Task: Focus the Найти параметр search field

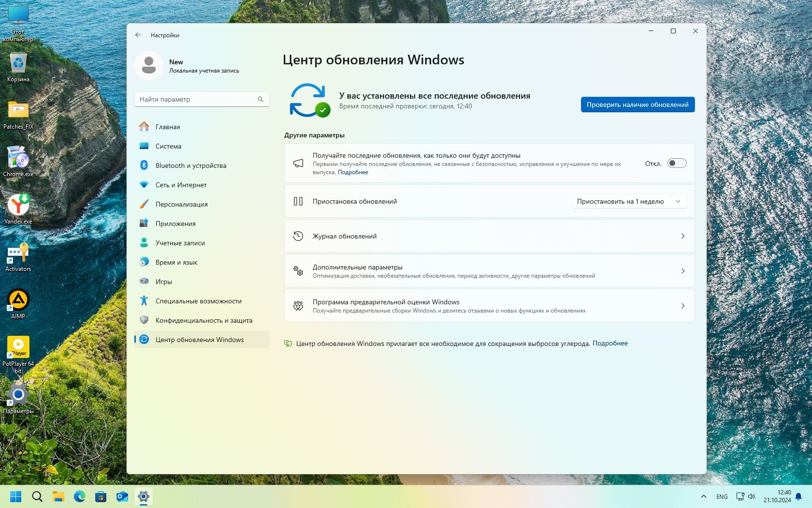Action: [x=196, y=99]
